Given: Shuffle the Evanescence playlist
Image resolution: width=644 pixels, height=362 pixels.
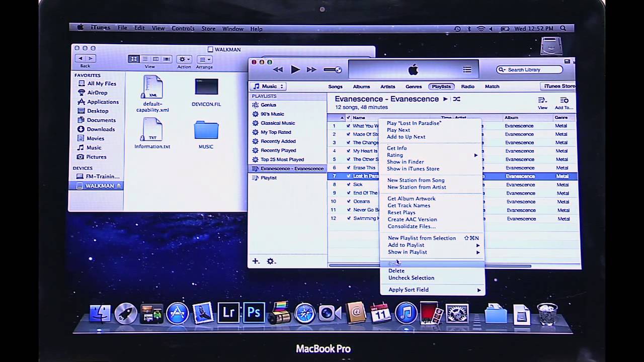Looking at the screenshot, I should (456, 99).
